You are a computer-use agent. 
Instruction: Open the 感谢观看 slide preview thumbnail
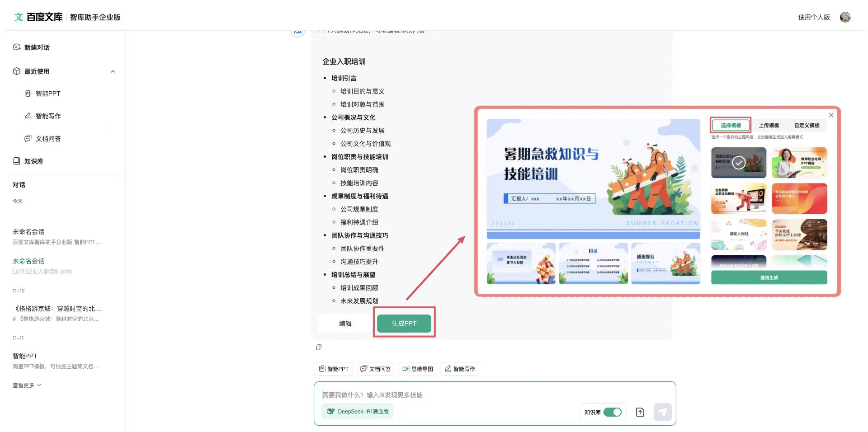665,263
